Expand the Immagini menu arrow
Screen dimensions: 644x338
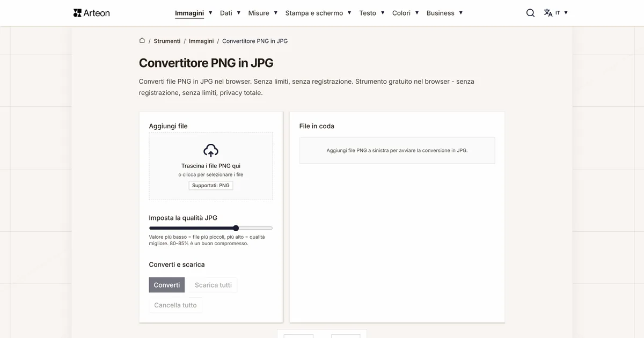click(x=210, y=12)
